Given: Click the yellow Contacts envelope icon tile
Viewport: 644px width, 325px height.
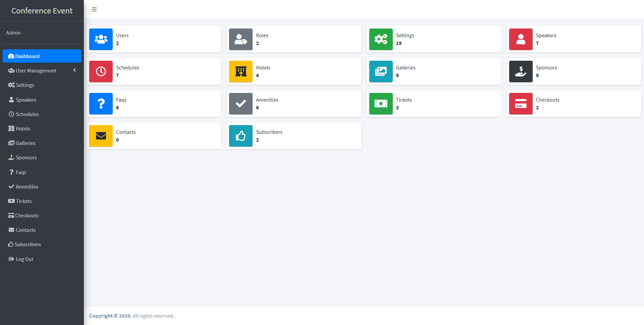Looking at the screenshot, I should coord(101,136).
